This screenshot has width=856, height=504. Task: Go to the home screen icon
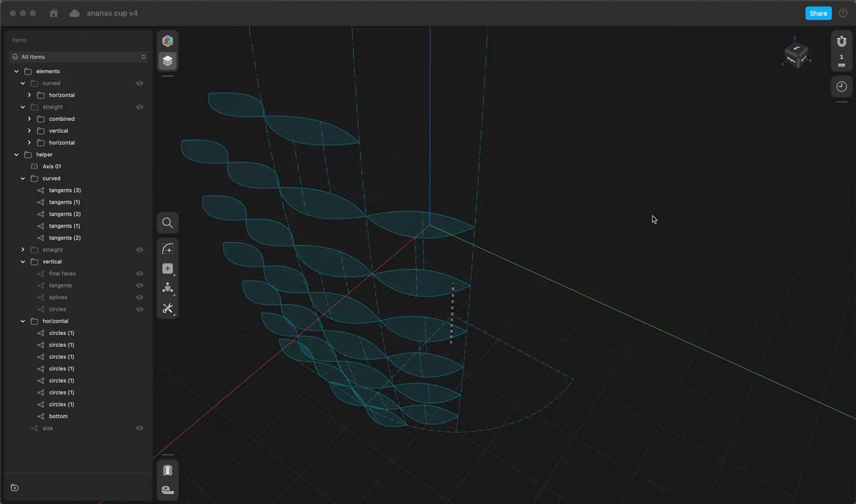point(53,13)
